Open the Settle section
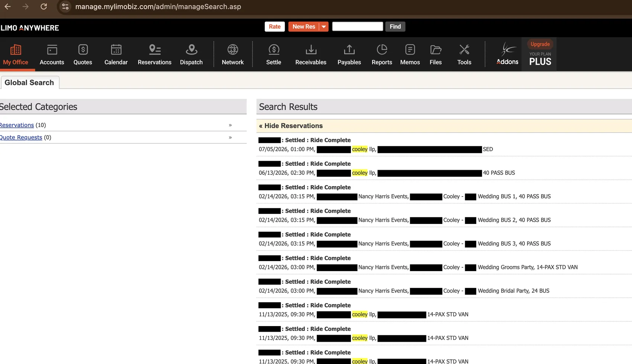Image resolution: width=632 pixels, height=364 pixels. 274,54
